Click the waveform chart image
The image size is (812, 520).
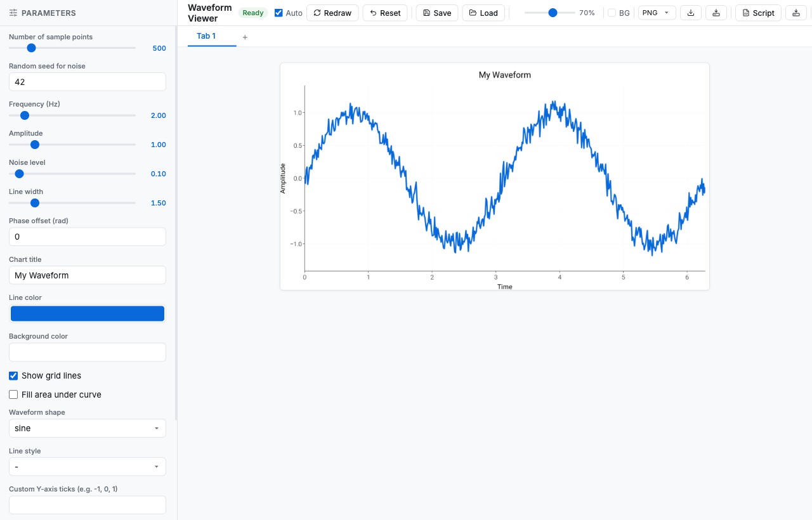pyautogui.click(x=495, y=177)
